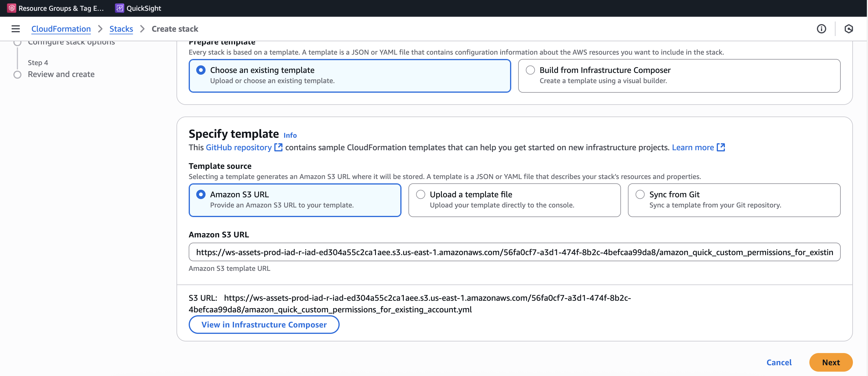
Task: Click the info circle icon at top right
Action: tap(821, 29)
